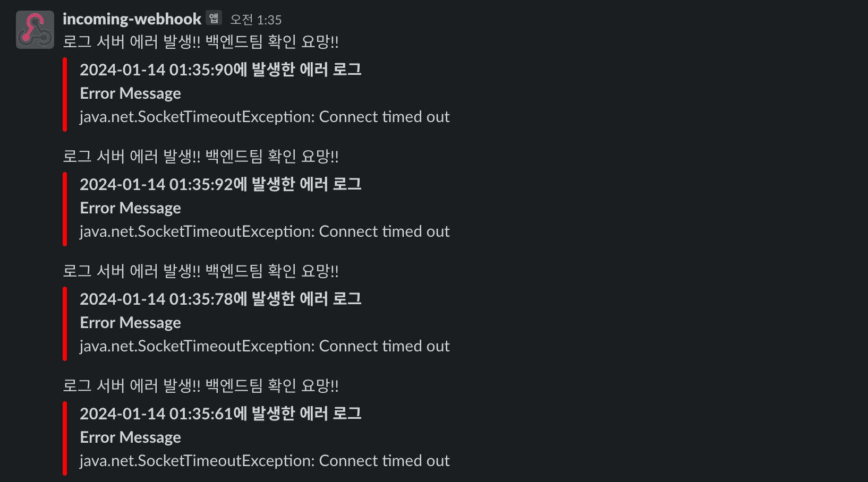868x482 pixels.
Task: Select the attachment title with time 01:35:90
Action: tap(220, 70)
